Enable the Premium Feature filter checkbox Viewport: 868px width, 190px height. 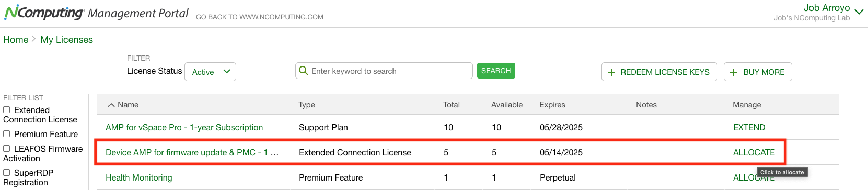click(x=7, y=133)
